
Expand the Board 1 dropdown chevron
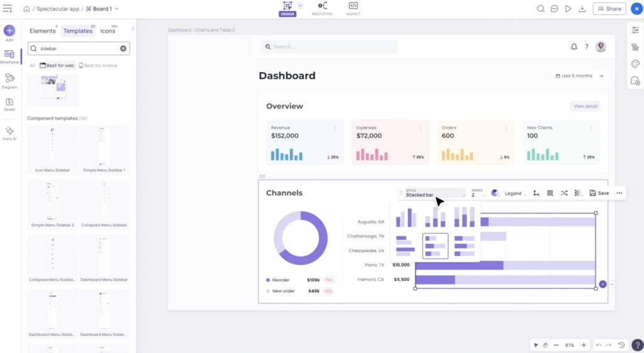pos(117,9)
